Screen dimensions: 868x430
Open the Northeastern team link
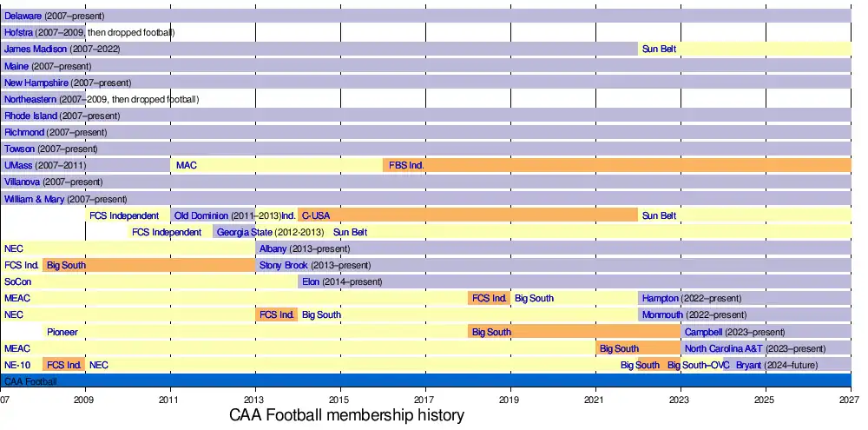coord(32,99)
